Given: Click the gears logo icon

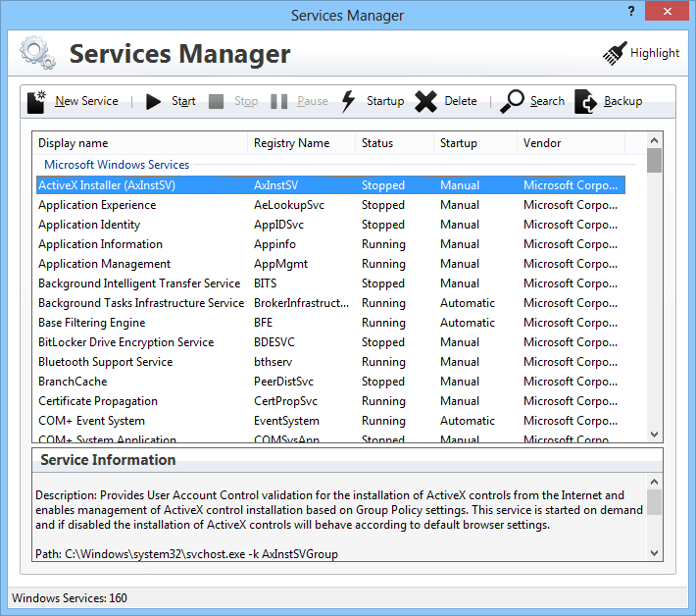Looking at the screenshot, I should pos(37,52).
